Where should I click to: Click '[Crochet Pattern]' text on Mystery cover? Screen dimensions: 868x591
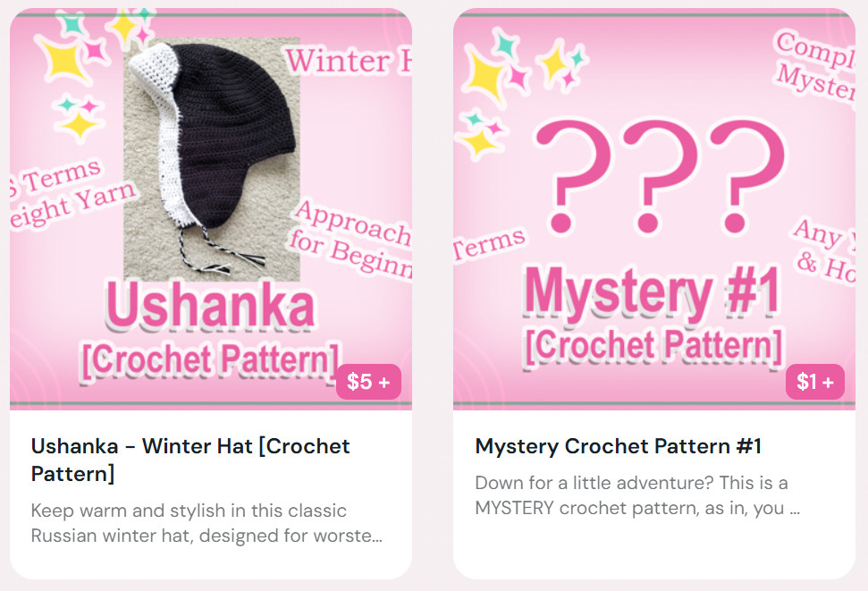coord(653,346)
